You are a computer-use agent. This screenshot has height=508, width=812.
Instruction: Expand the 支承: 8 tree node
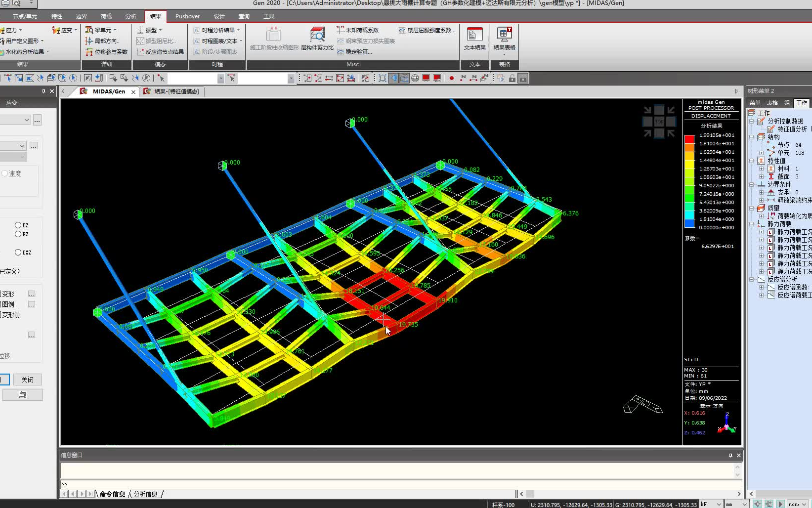tap(761, 192)
